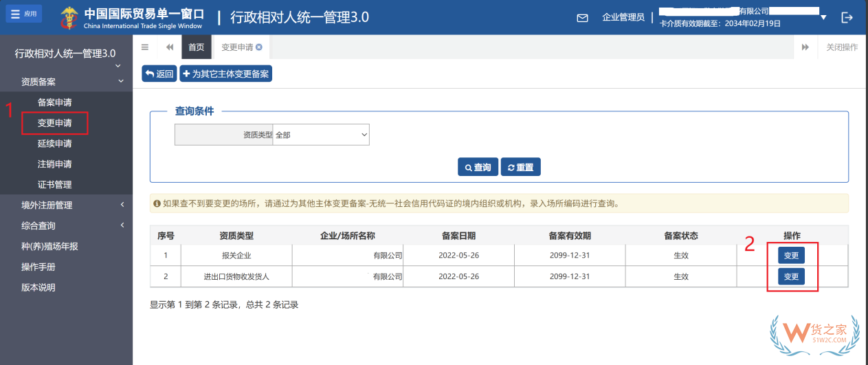
Task: Click 企业管理员 user label
Action: (623, 17)
